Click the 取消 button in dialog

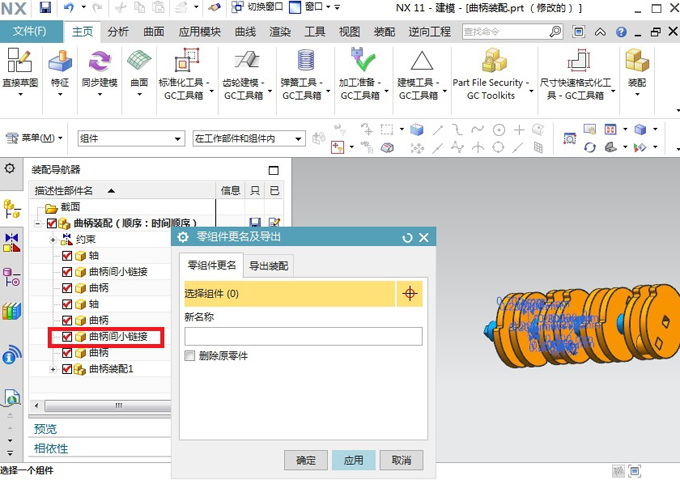(x=401, y=460)
